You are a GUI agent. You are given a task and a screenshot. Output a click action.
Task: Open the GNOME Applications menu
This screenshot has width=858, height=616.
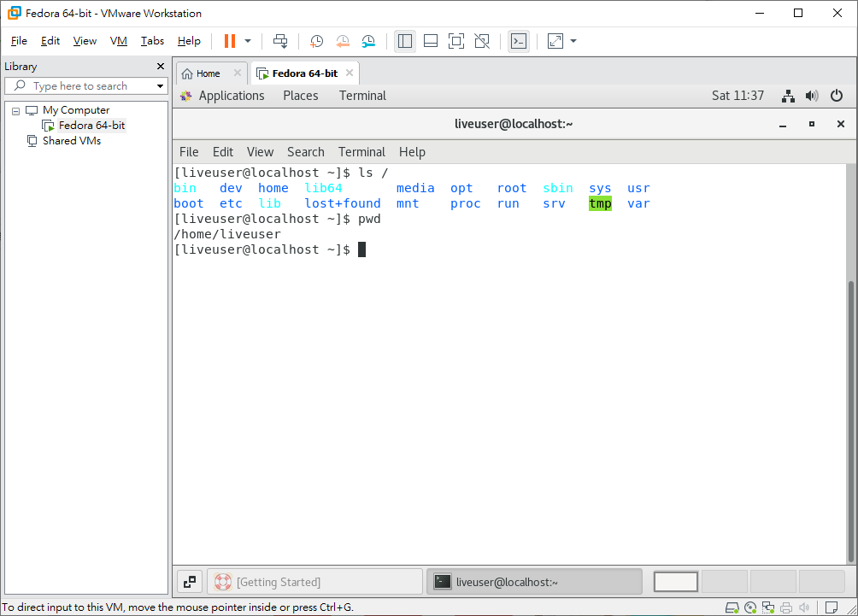pyautogui.click(x=232, y=96)
